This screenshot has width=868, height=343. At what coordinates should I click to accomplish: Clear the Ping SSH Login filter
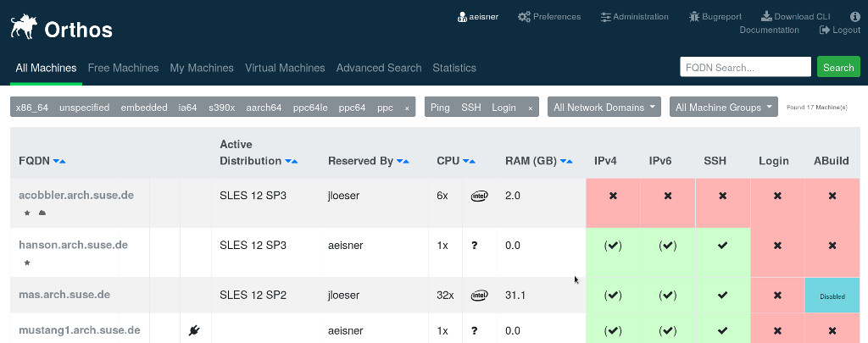[x=530, y=108]
